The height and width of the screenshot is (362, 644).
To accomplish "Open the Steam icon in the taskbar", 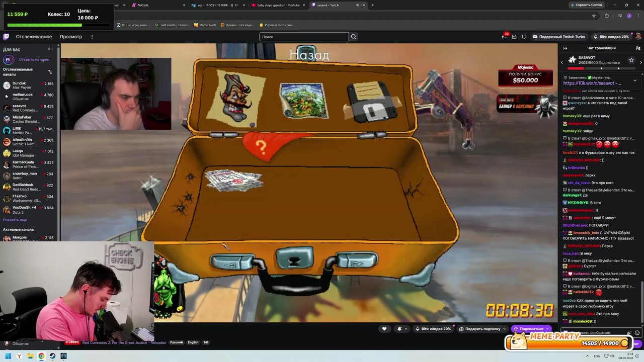I will click(52, 356).
